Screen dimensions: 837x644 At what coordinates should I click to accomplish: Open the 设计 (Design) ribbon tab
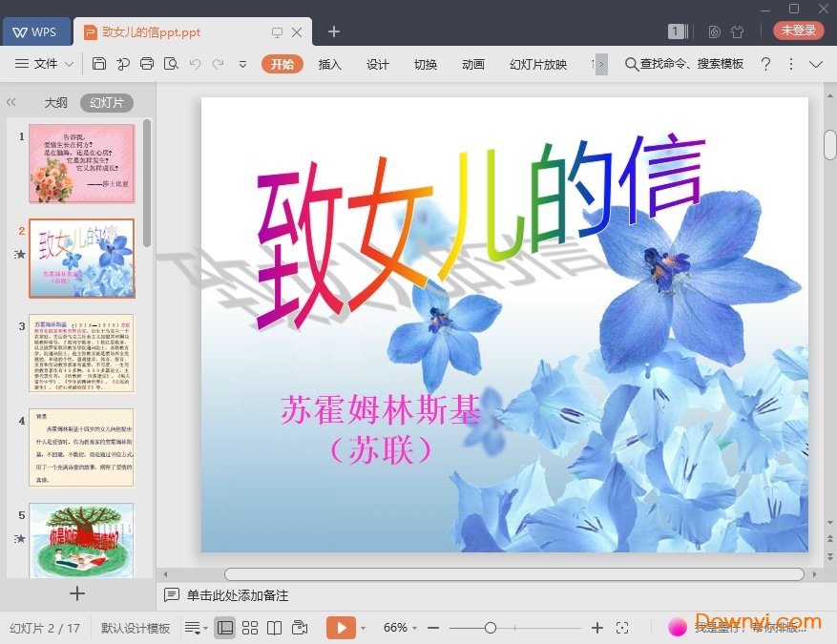[x=377, y=65]
